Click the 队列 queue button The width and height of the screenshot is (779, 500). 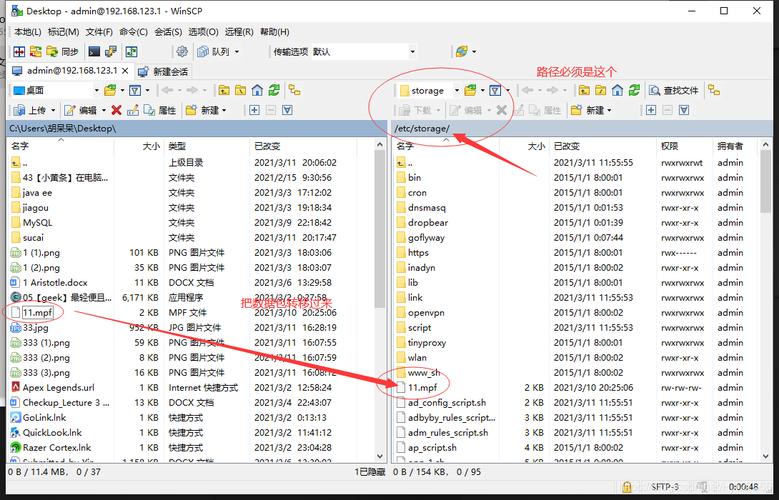tap(214, 52)
